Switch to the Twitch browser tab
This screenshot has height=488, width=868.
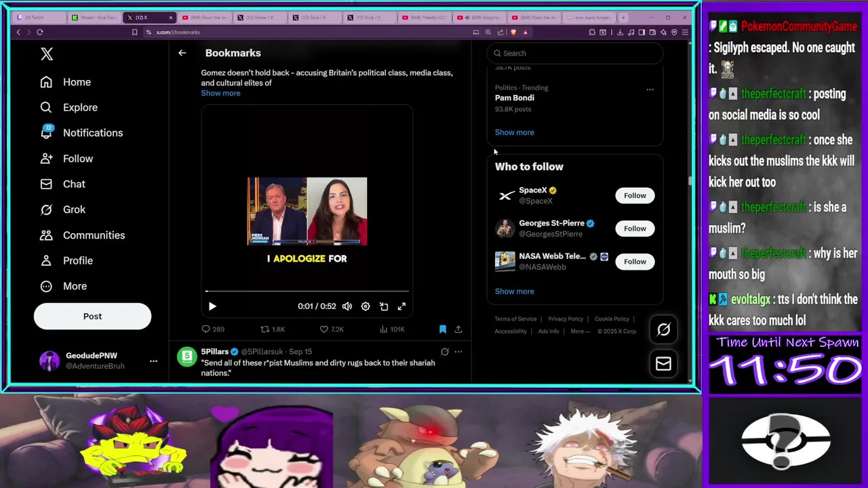point(37,18)
